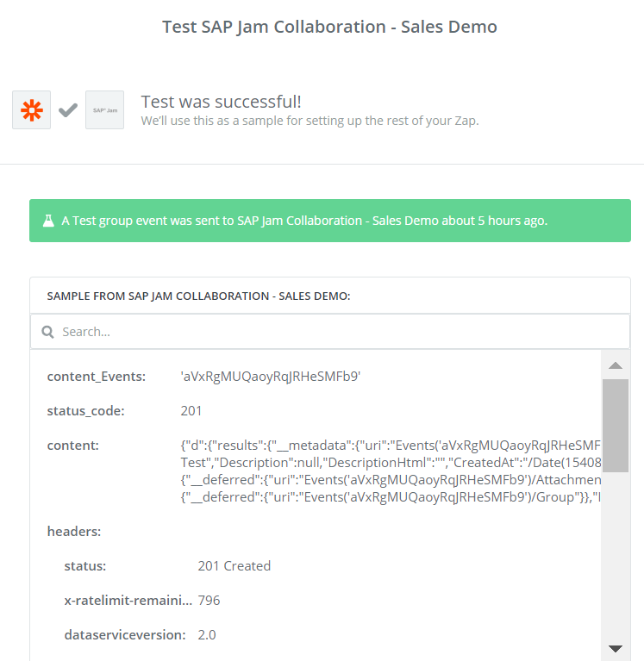The height and width of the screenshot is (661, 644).
Task: Click the status_code label
Action: click(x=85, y=411)
